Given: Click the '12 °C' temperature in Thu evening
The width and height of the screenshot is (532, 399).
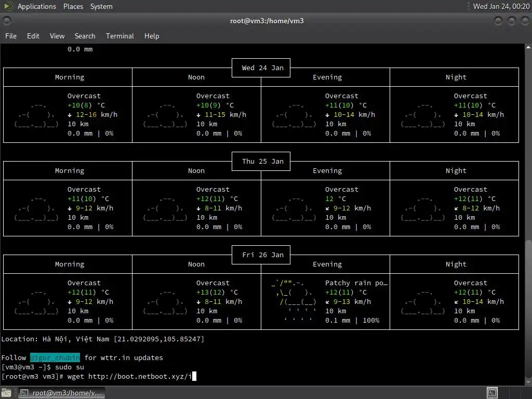Looking at the screenshot, I should [x=336, y=199].
